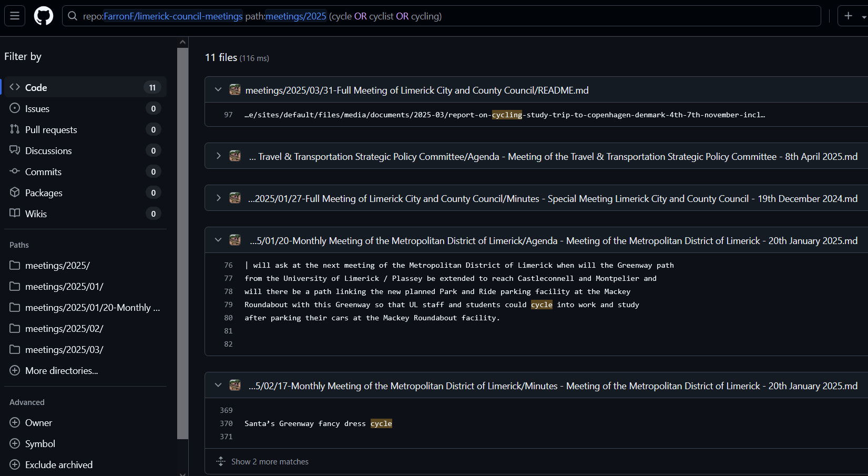Filter by path meetings/2025/01/20-Monthly
The image size is (868, 476).
click(x=85, y=308)
